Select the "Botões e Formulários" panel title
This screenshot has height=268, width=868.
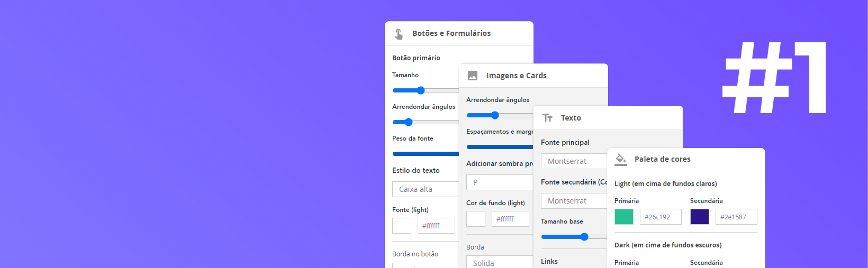point(451,33)
